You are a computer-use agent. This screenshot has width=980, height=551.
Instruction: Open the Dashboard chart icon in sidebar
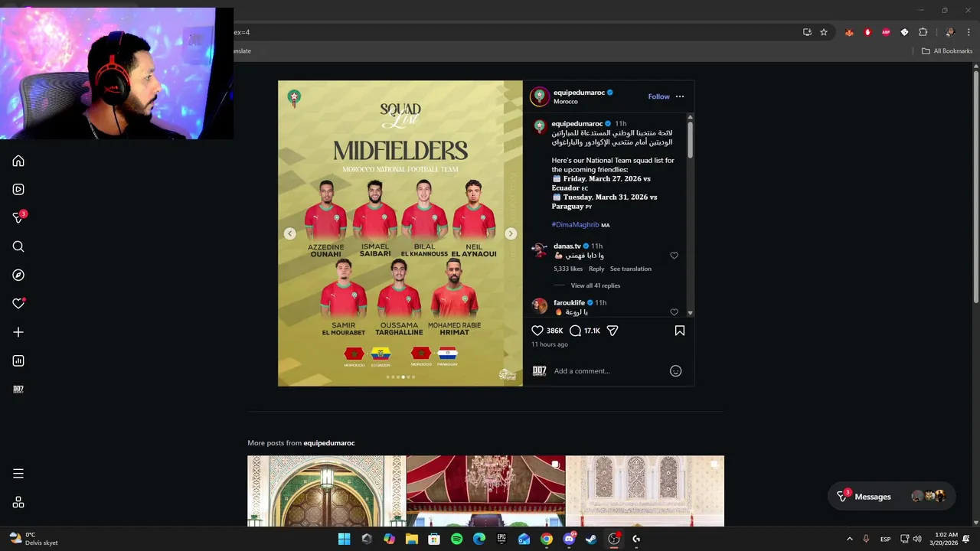pos(18,360)
